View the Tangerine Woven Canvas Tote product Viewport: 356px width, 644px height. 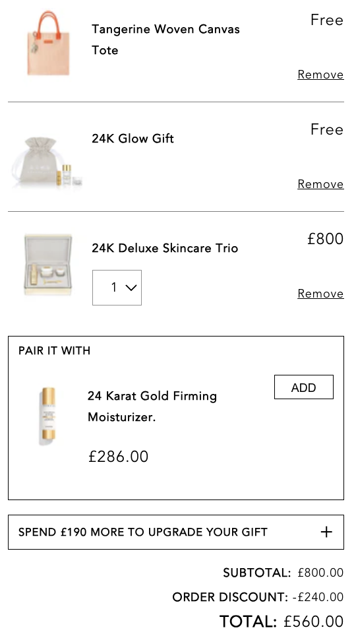coord(165,40)
